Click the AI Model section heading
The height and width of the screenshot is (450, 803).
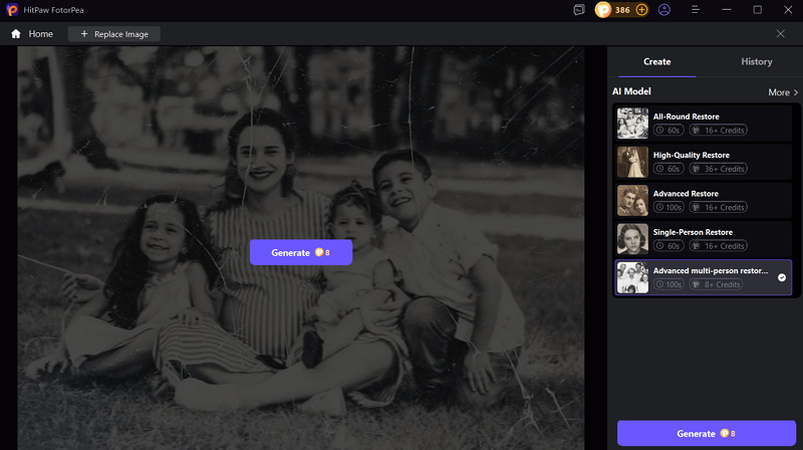click(631, 91)
